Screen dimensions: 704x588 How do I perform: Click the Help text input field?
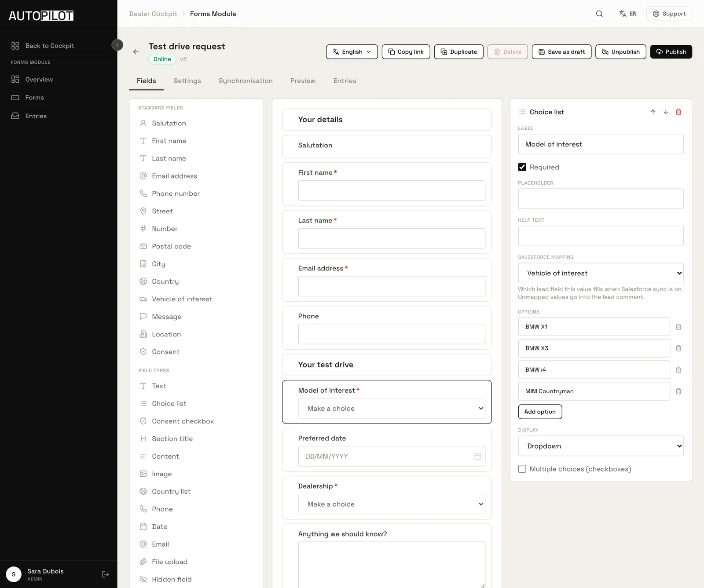(601, 236)
